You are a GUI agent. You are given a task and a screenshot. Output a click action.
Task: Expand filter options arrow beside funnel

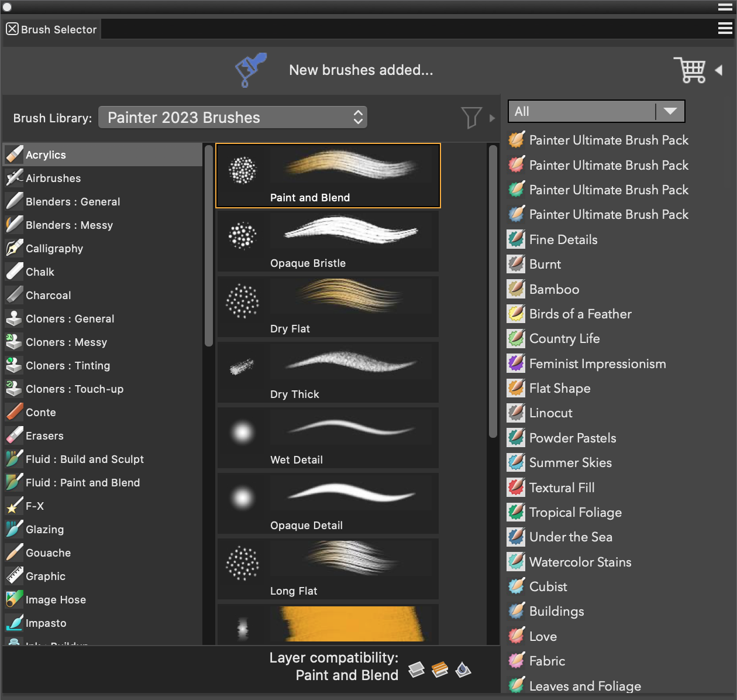click(x=492, y=118)
